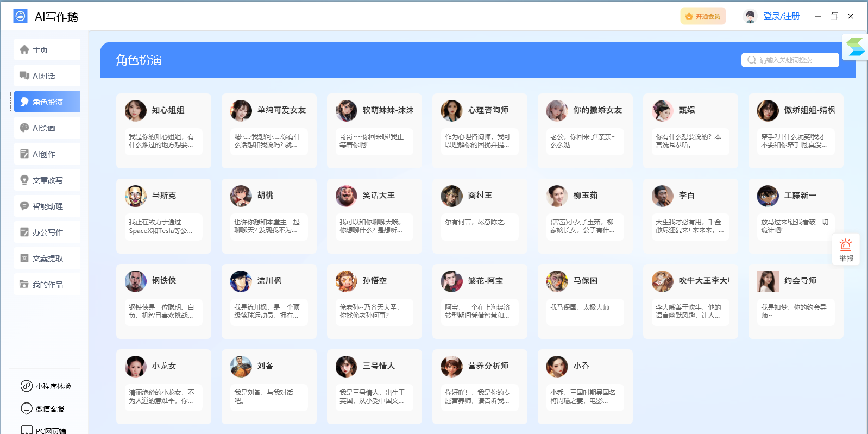The height and width of the screenshot is (434, 868).
Task: Click the 登录/注册 link
Action: (781, 16)
